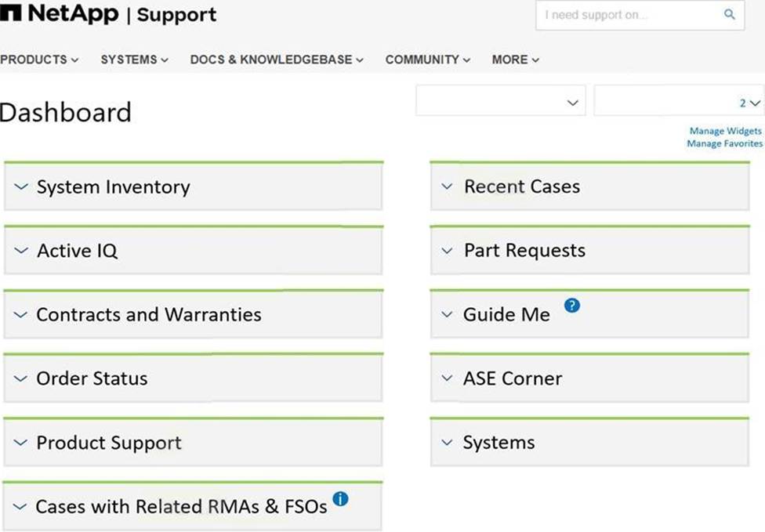Viewport: 765px width, 532px height.
Task: Open the Docs & Knowledgebase menu
Action: point(276,60)
